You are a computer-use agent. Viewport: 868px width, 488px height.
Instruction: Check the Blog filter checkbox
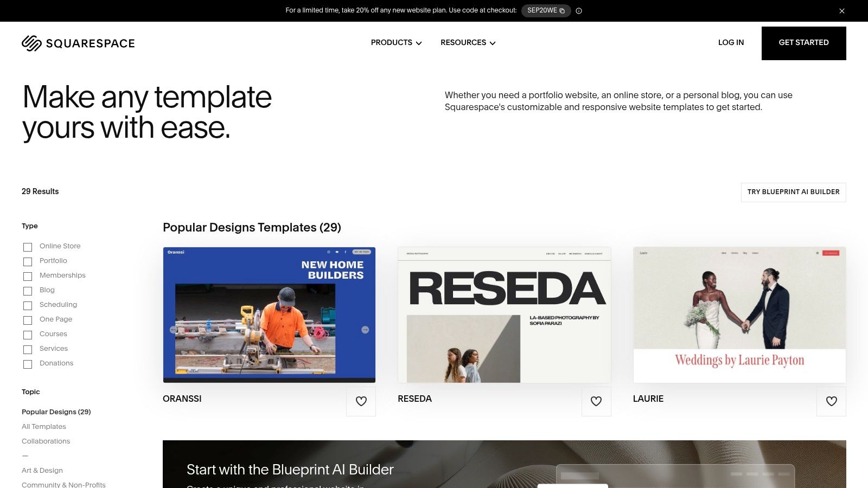(x=28, y=291)
